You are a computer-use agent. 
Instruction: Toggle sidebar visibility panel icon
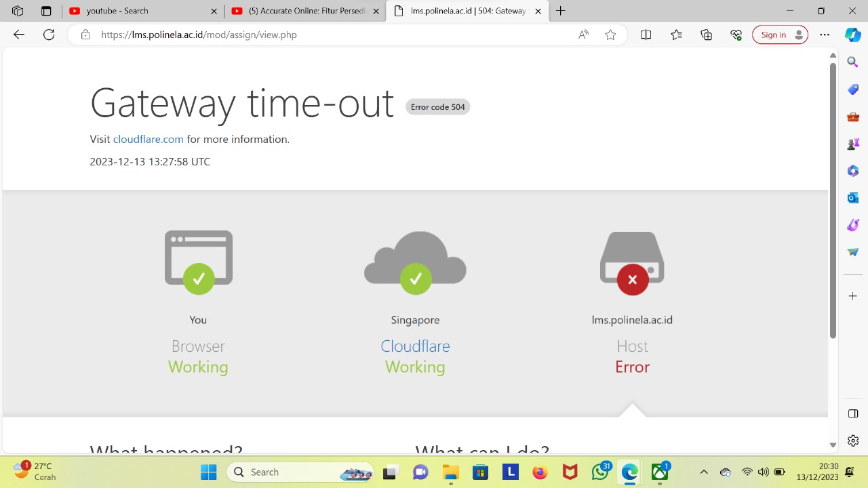(853, 413)
